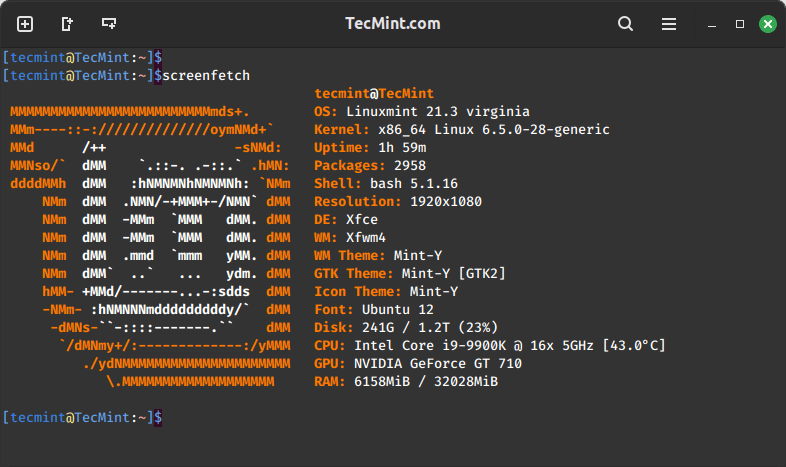This screenshot has height=467, width=786.
Task: Click the new session plus icon
Action: pos(25,23)
